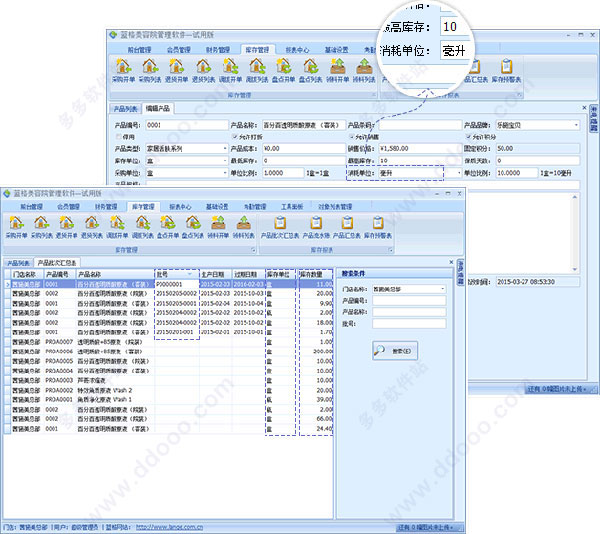Toggle the 停用 checkbox in the product editor

tap(119, 137)
